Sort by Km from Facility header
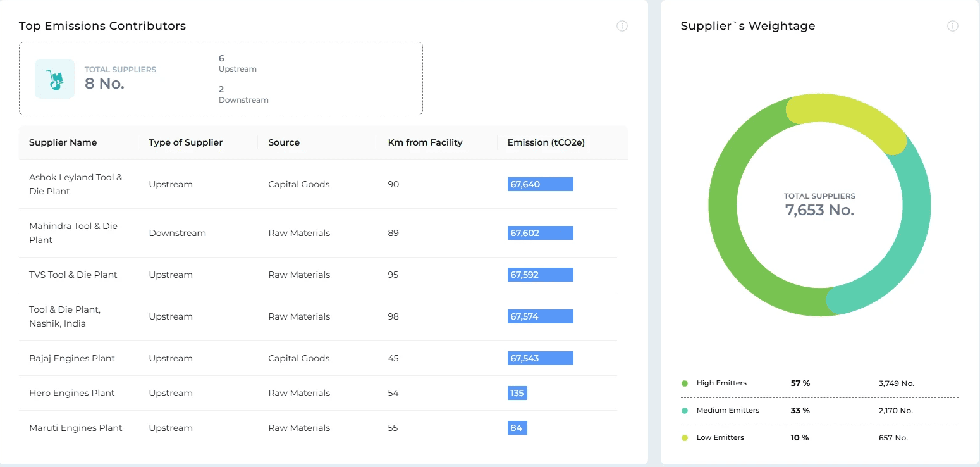This screenshot has width=980, height=467. coord(425,142)
